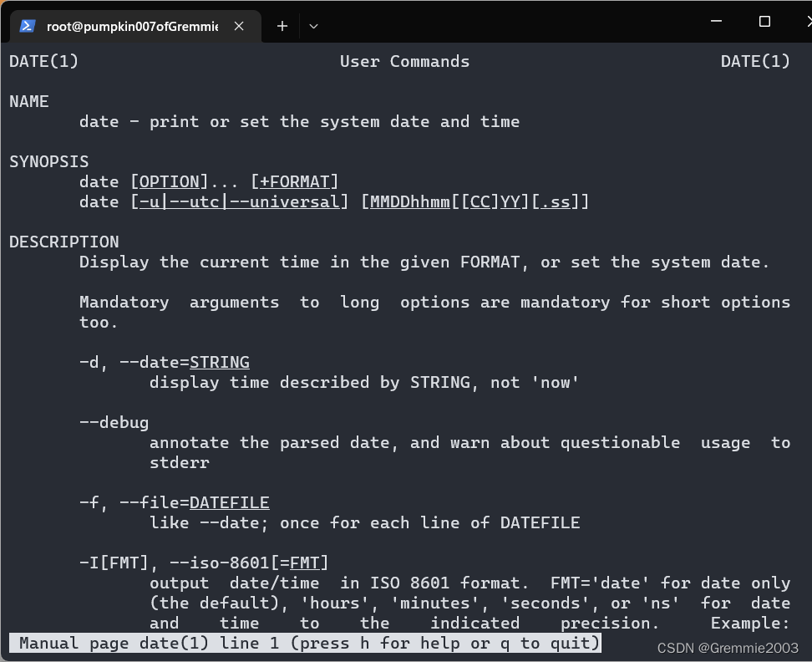Click the 'Manual page date(1) line 1' status line

pyautogui.click(x=306, y=644)
